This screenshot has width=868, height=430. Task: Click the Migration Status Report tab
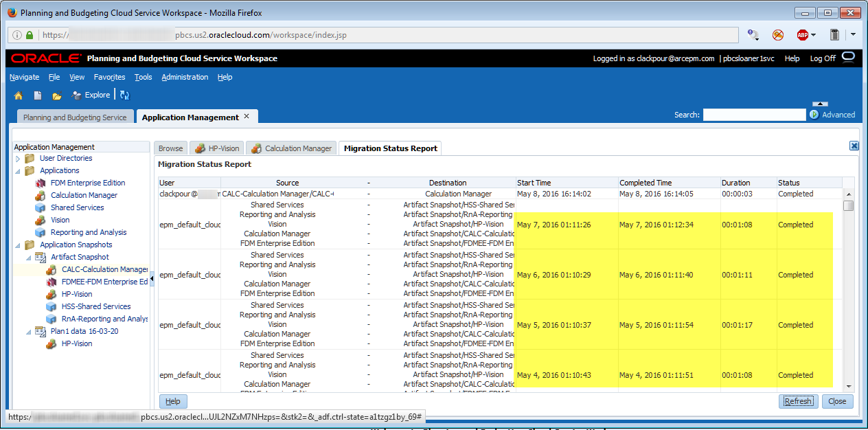click(390, 148)
